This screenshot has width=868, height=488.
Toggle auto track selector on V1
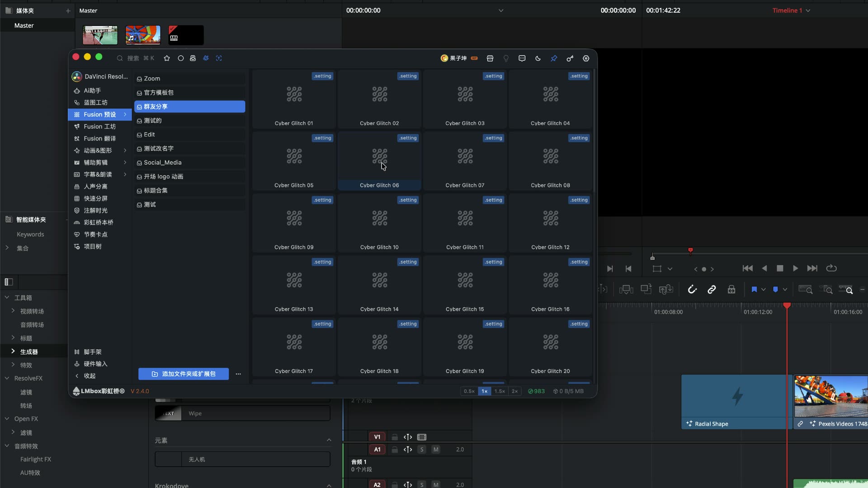[x=408, y=437]
